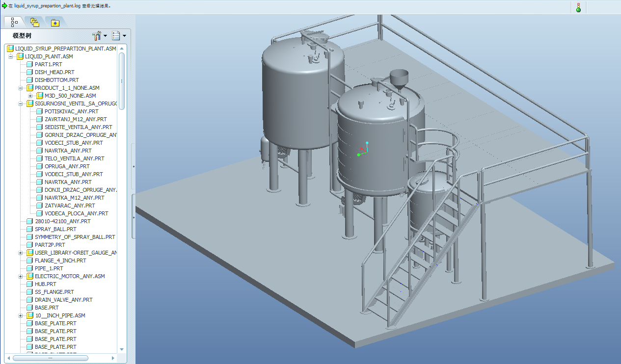Collapse the SIGURNOSNI_VENTIL_SA_OPRUGOM node

click(21, 104)
